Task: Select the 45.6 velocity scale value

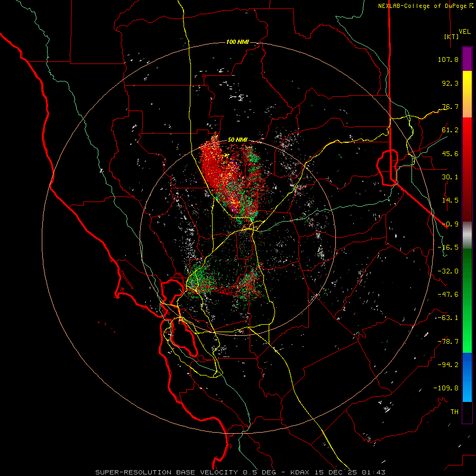Action: point(450,153)
